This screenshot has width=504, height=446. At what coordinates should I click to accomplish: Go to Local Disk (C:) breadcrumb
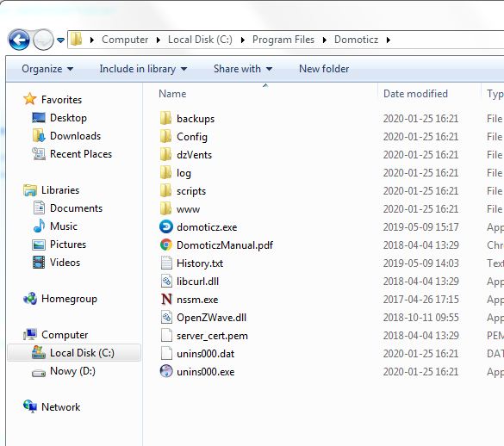click(200, 40)
